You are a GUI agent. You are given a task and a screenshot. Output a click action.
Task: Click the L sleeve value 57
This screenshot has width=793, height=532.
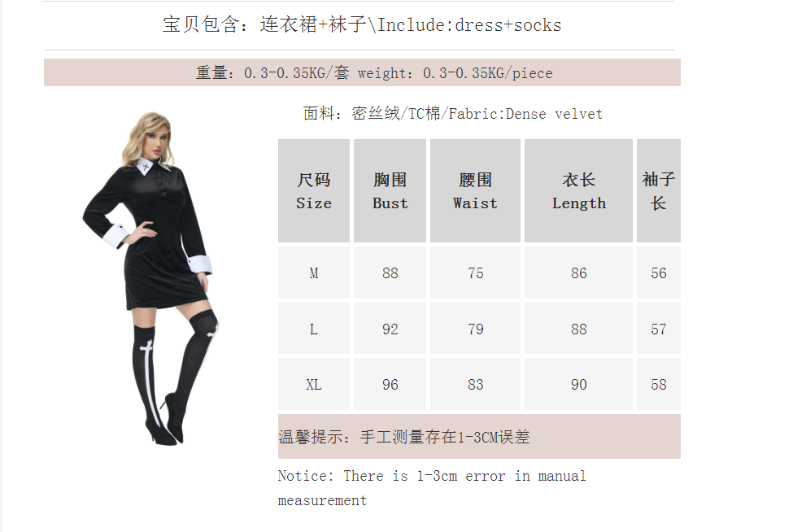click(x=659, y=329)
